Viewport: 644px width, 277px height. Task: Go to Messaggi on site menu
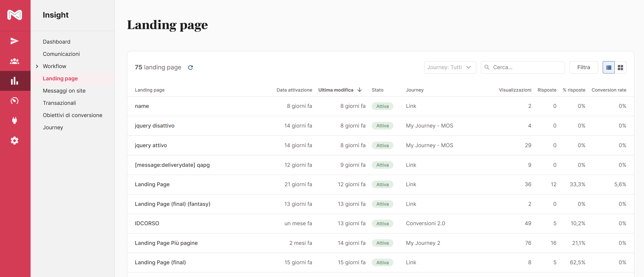point(64,91)
